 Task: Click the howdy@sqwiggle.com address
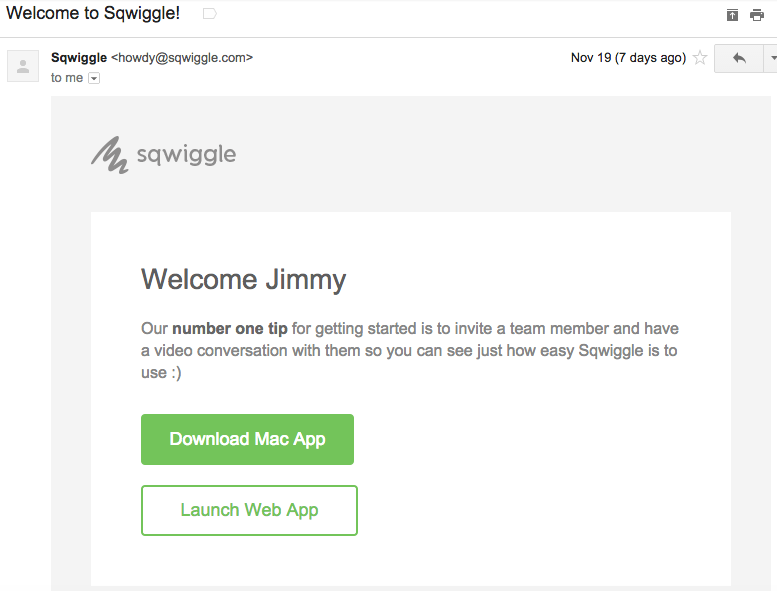coord(182,57)
